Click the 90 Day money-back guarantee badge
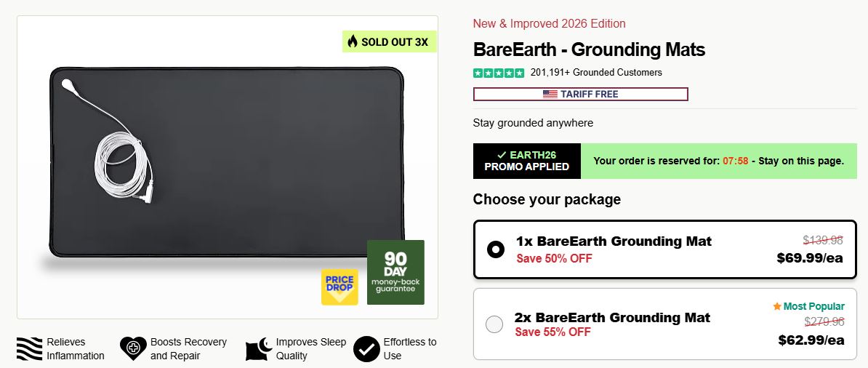Viewport: 868px width, 368px height. pos(395,272)
